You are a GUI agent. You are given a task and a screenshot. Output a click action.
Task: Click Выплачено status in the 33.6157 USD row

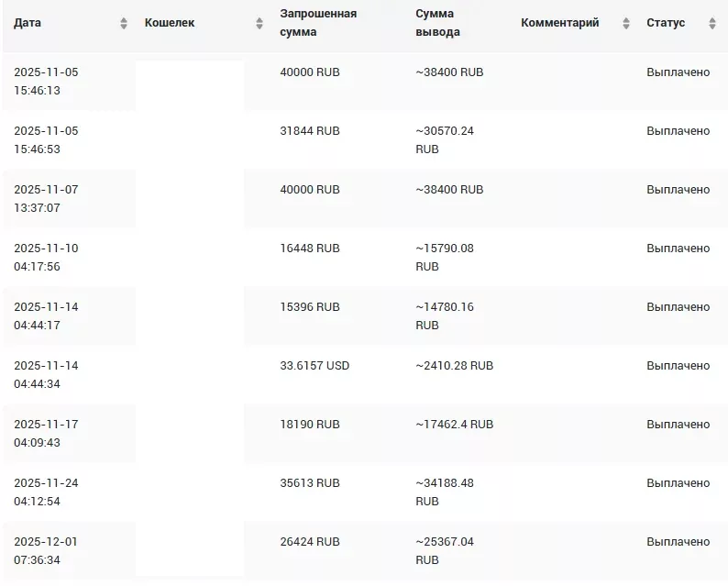tap(678, 365)
